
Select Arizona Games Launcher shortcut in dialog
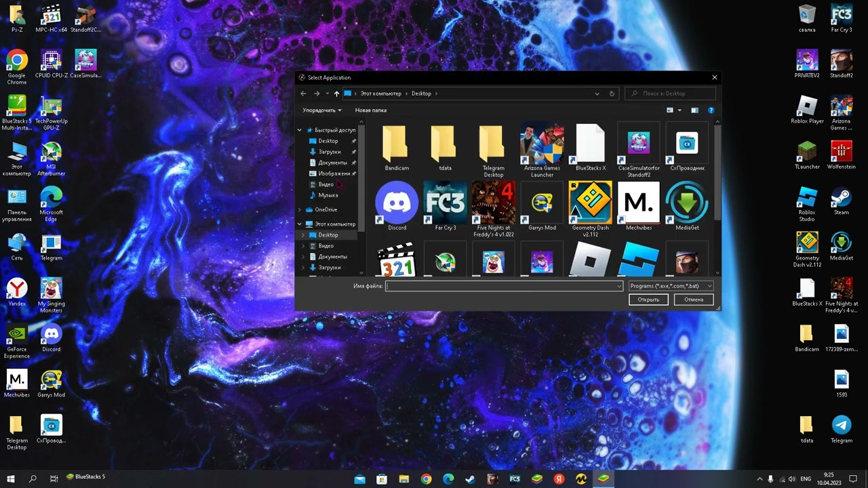[542, 150]
